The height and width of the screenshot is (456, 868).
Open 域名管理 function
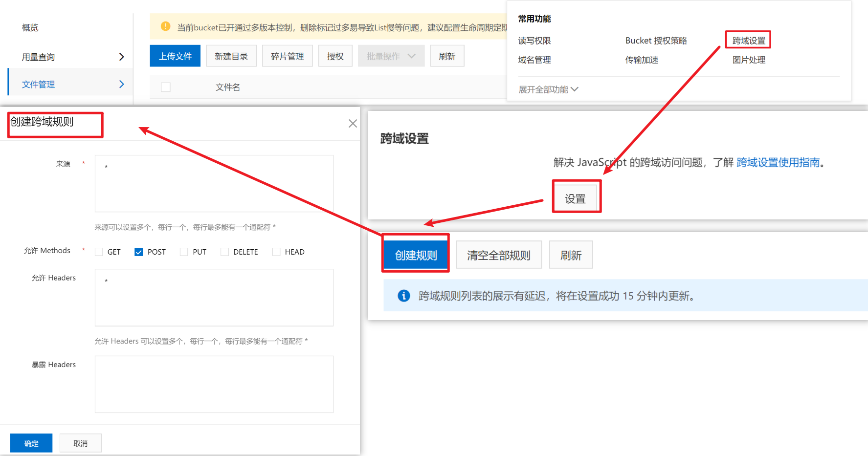pyautogui.click(x=534, y=60)
